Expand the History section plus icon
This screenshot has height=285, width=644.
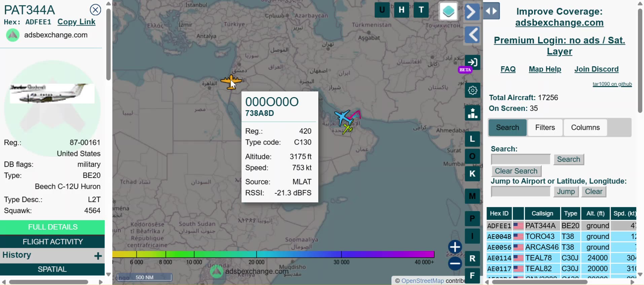coord(98,256)
